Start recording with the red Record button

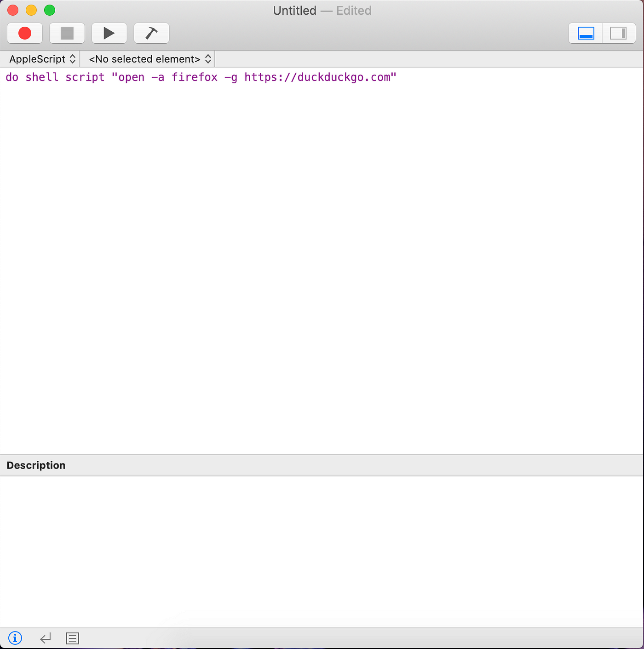(25, 33)
